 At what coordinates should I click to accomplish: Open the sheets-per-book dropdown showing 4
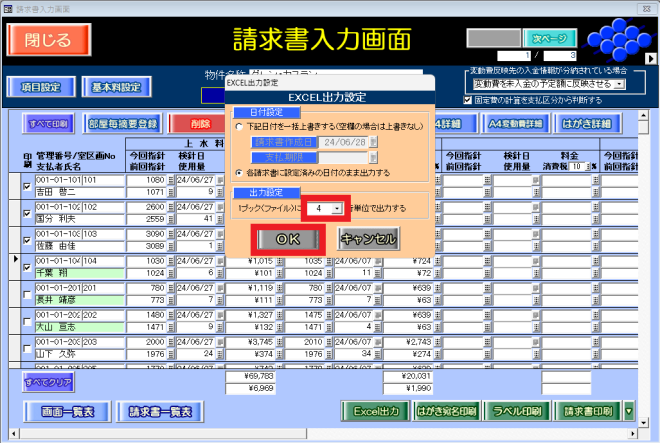pos(337,209)
